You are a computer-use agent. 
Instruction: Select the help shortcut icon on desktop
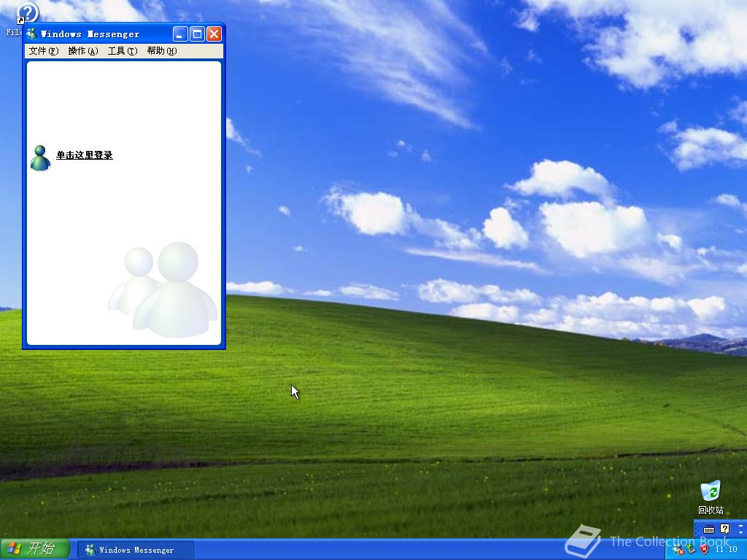pyautogui.click(x=26, y=13)
